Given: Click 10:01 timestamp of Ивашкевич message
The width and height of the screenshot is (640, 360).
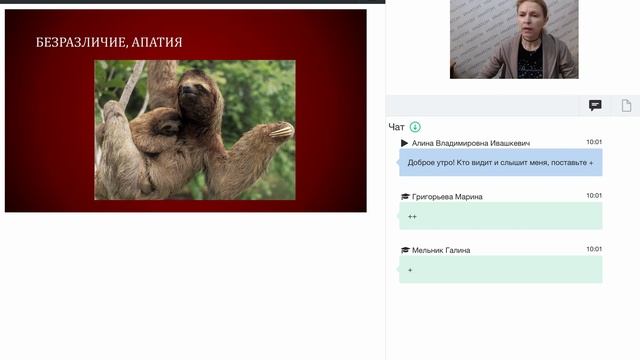Looking at the screenshot, I should tap(594, 142).
